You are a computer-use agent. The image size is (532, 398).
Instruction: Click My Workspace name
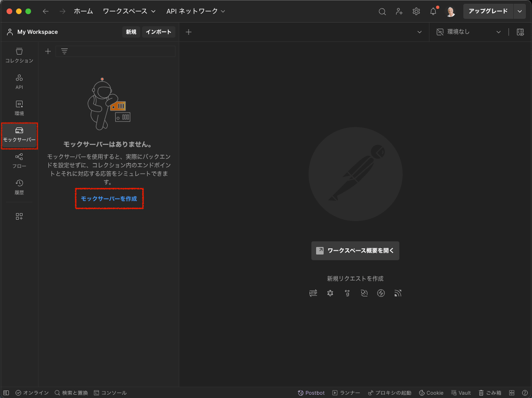pyautogui.click(x=38, y=32)
